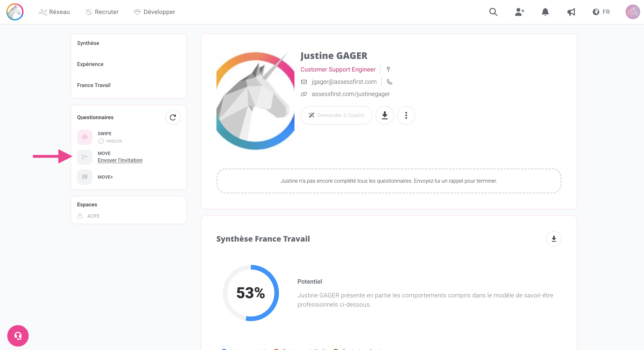Open the assessfirst.com/justinegager profile link
644x350 pixels.
coord(350,94)
